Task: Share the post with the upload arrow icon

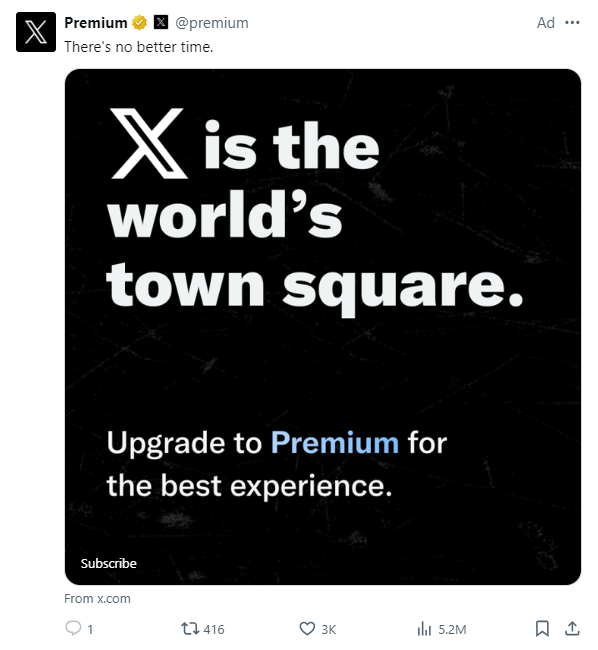Action: [x=572, y=628]
